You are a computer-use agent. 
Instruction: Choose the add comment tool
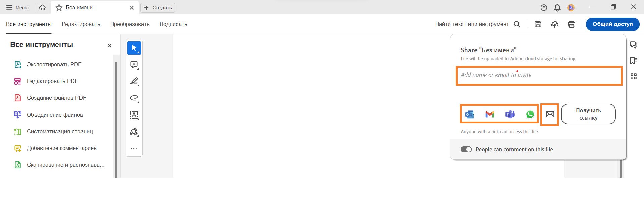click(x=134, y=65)
